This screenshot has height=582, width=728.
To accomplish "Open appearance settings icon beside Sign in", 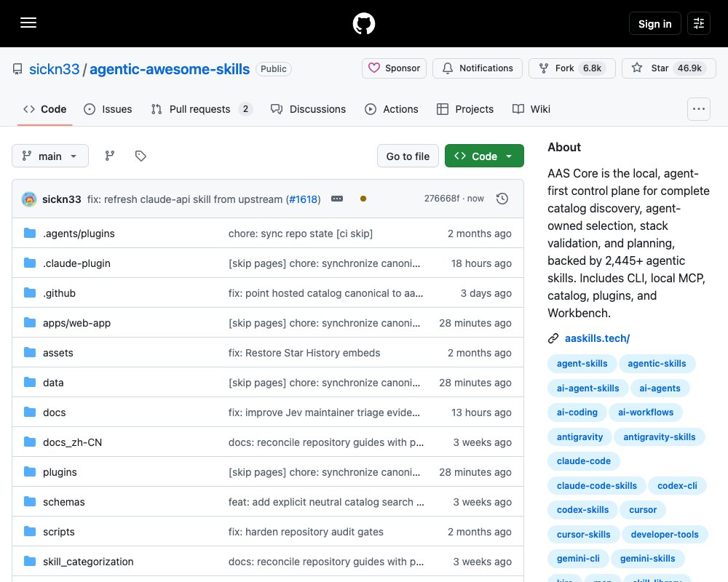I will coord(699,23).
